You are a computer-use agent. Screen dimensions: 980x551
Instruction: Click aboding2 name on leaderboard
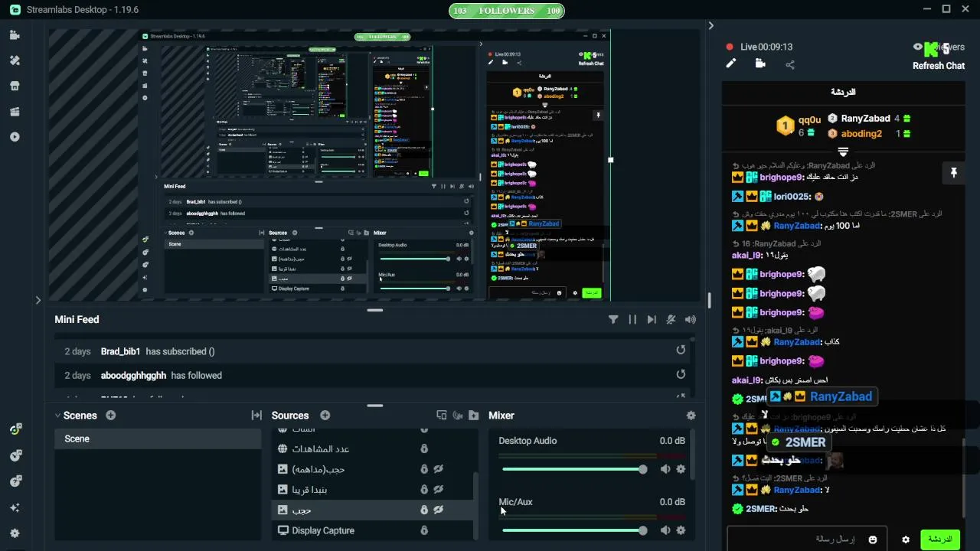click(861, 133)
